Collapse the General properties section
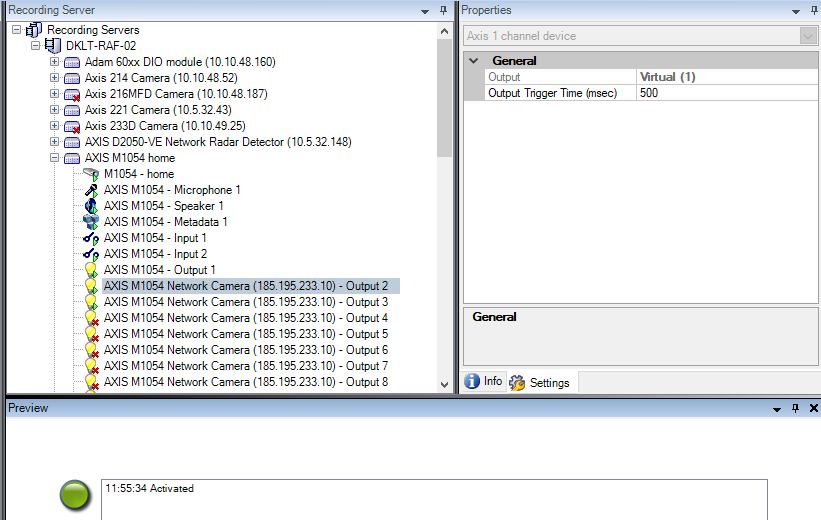 coord(475,61)
